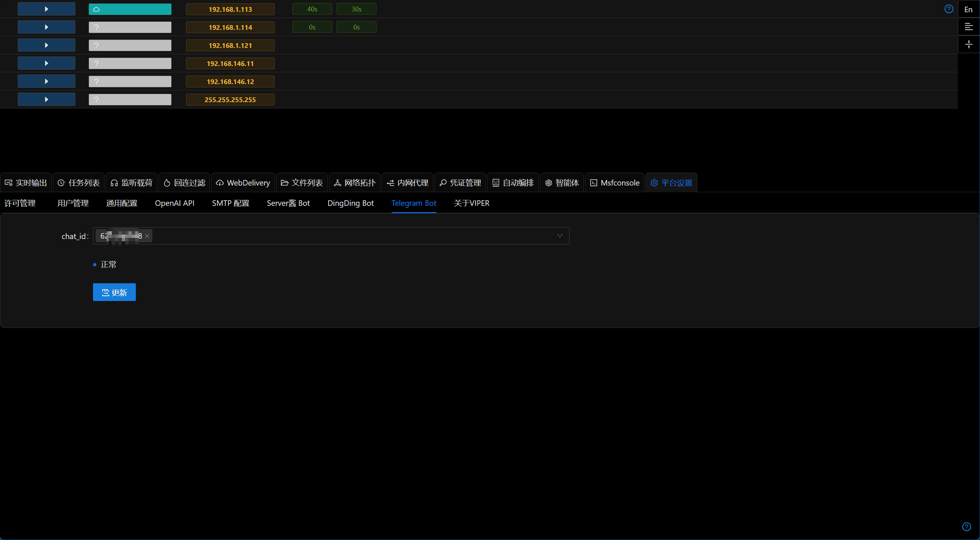This screenshot has width=980, height=540.
Task: Click the first 0s tag of 192.168.1.114
Action: click(312, 27)
